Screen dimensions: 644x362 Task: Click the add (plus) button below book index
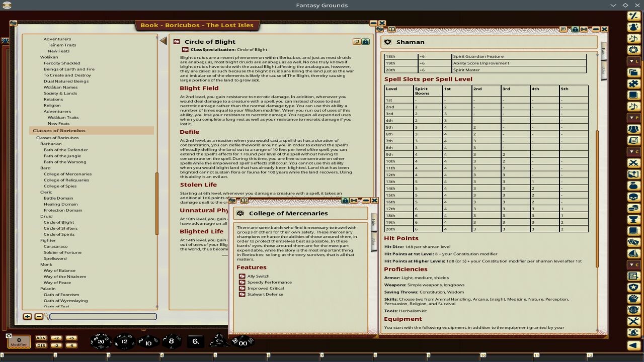pyautogui.click(x=27, y=316)
